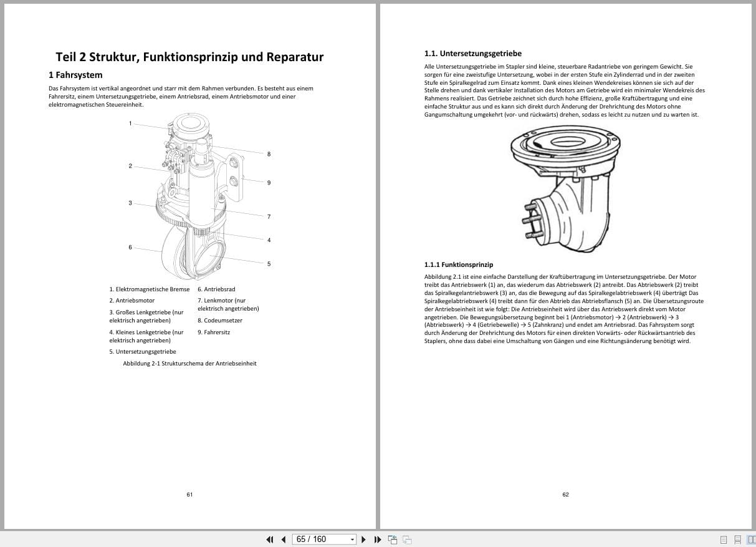Click the caption Abbildung 2-1 Strukturschema
756x547 pixels.
[x=189, y=363]
